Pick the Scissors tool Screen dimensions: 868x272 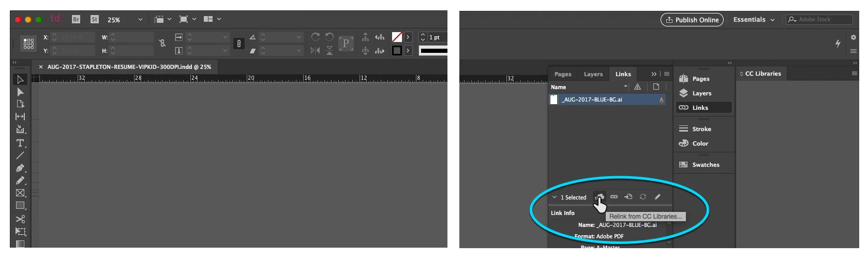pyautogui.click(x=20, y=219)
